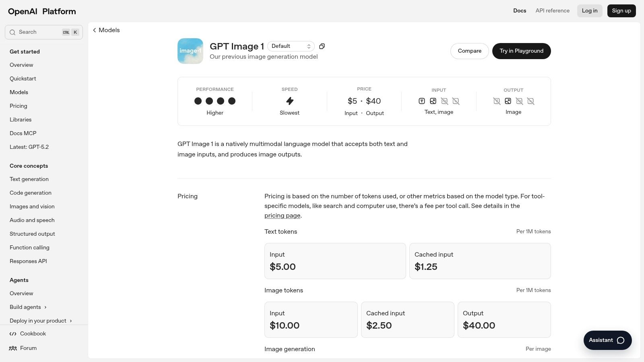Open the API reference tab
This screenshot has width=644, height=362.
pos(552,11)
